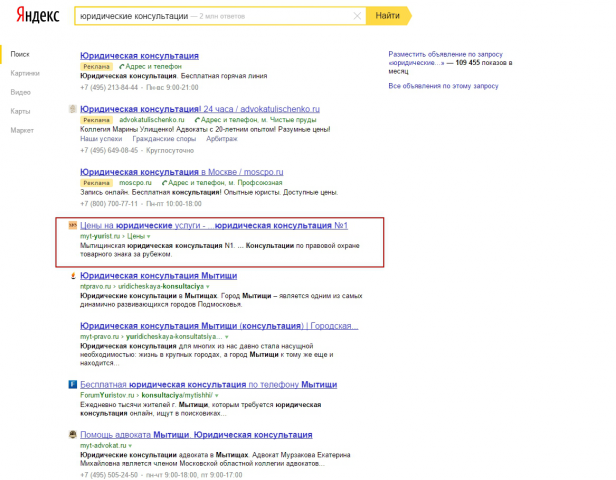Click Адрес и телефон, м. Профсоюзная
The width and height of the screenshot is (616, 480).
pos(225,183)
